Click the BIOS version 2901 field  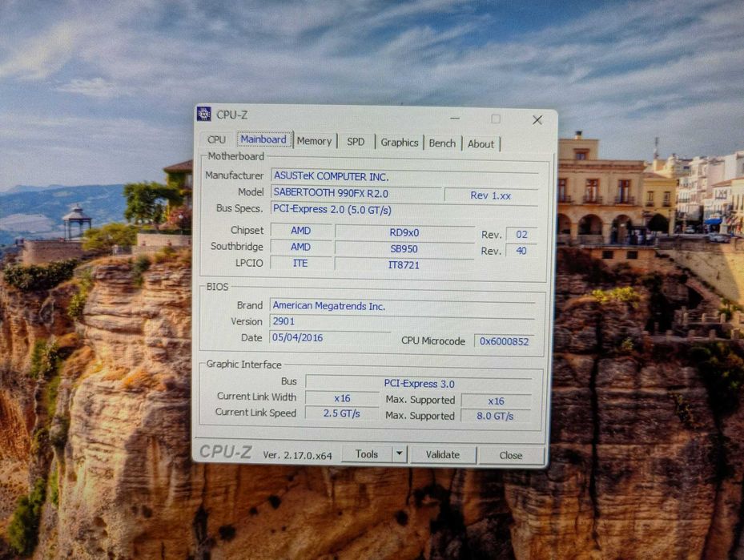pos(402,321)
